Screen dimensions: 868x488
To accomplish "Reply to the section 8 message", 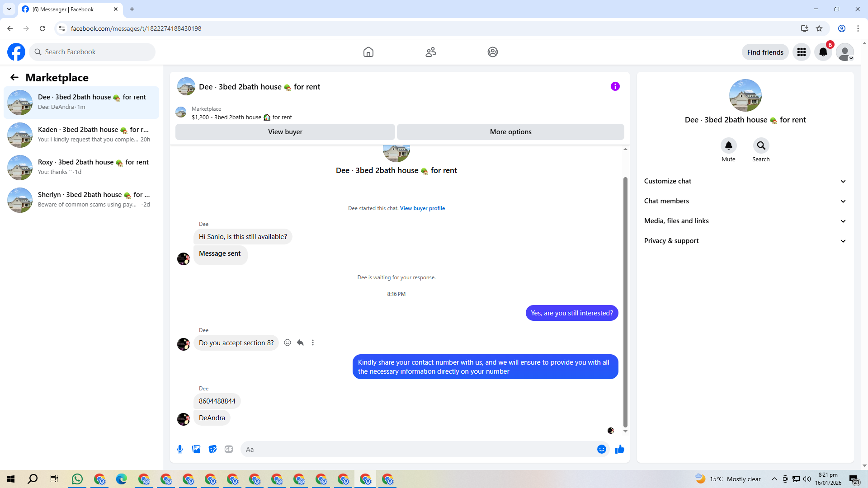I will click(x=300, y=343).
